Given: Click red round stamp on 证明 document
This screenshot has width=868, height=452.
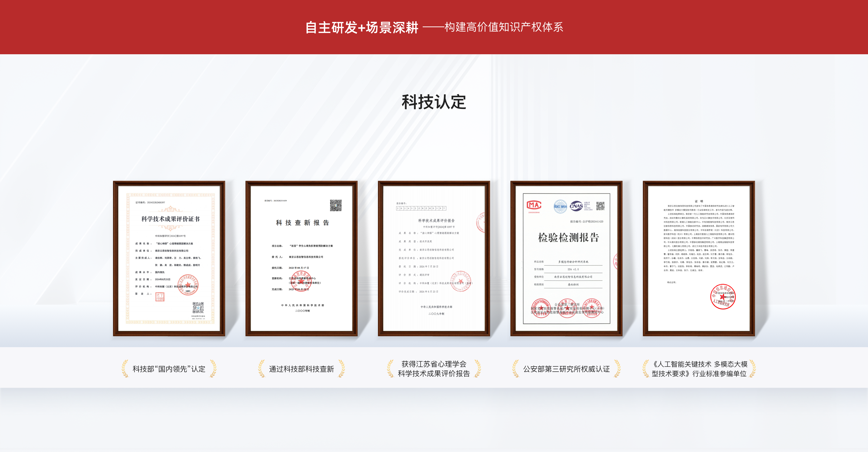Looking at the screenshot, I should pos(723,297).
